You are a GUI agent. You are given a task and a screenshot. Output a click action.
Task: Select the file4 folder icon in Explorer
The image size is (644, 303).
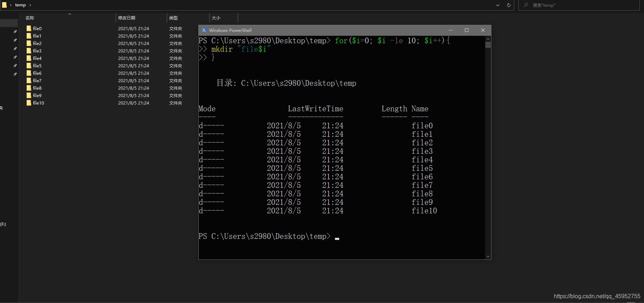29,58
